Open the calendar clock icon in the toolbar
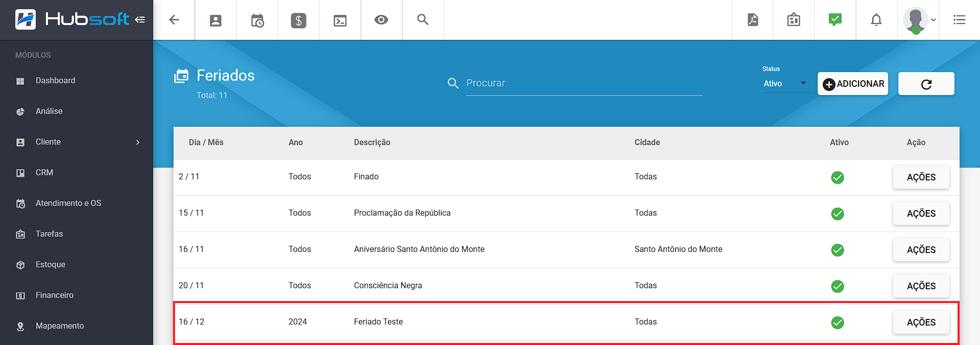The image size is (980, 345). click(x=257, y=20)
